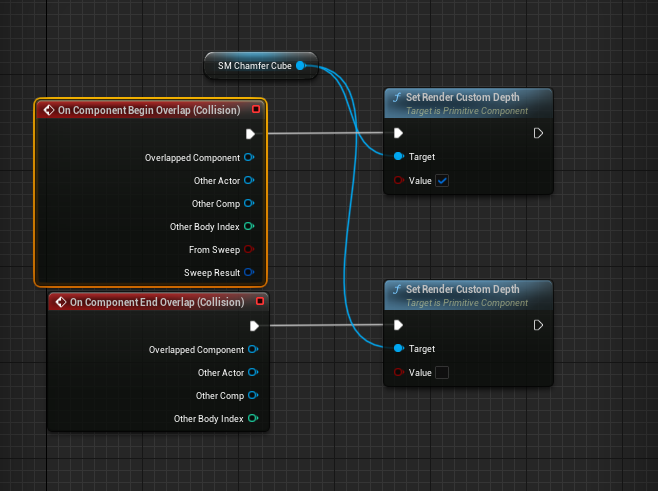Screen dimensions: 658x491
Task: Click exec input pin on bottom Set Render node
Action: pyautogui.click(x=398, y=325)
